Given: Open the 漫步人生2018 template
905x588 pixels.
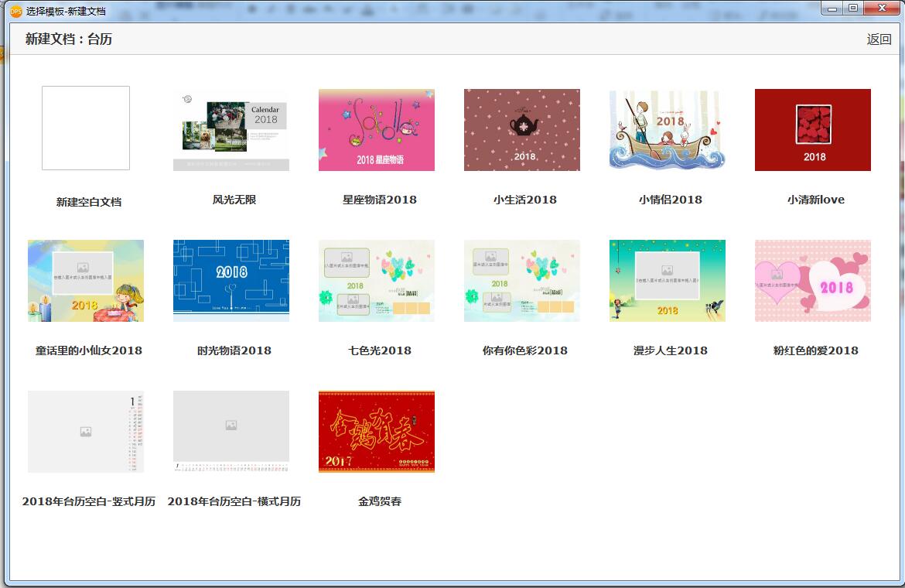Looking at the screenshot, I should (x=668, y=281).
